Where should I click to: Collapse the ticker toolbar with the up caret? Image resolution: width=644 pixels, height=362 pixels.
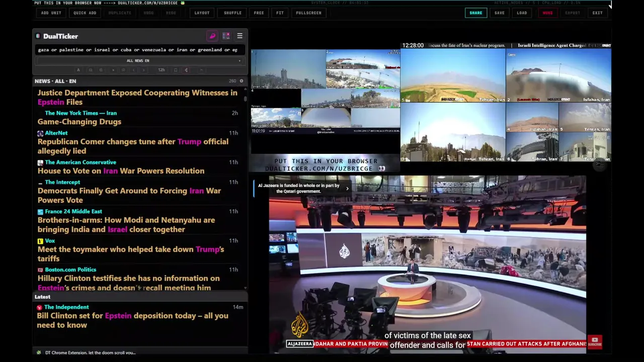(201, 70)
